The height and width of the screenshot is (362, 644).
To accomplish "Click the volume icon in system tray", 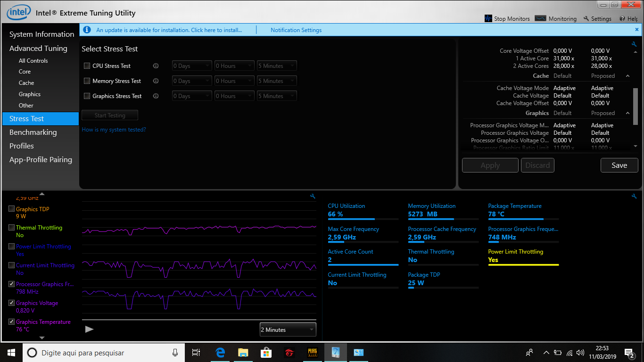I will (581, 353).
